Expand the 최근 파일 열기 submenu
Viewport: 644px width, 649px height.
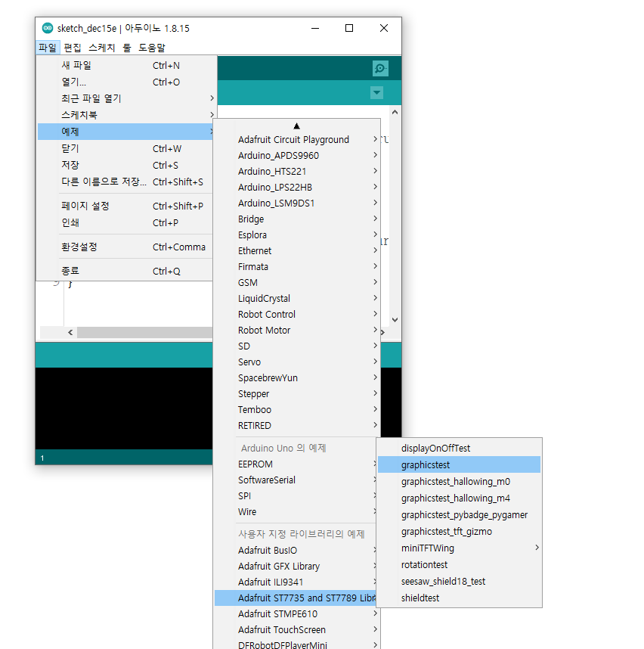click(x=126, y=98)
